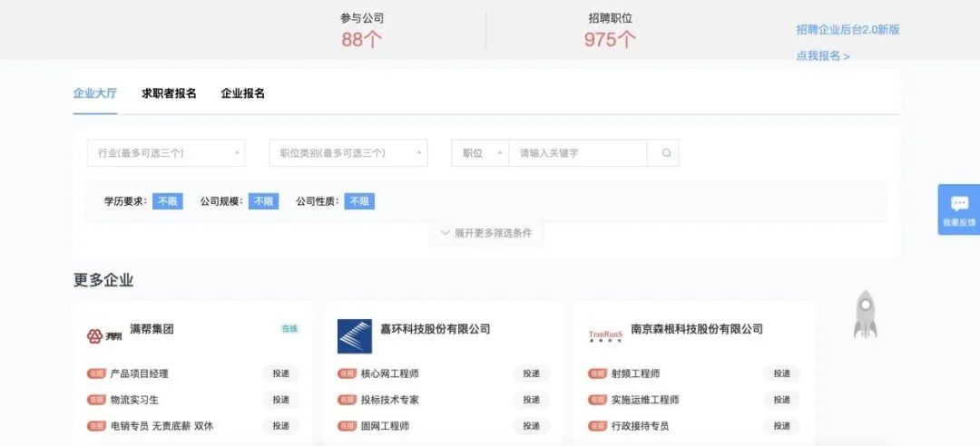Viewport: 980px width, 446px height.
Task: Click the 满帮集团 company logo
Action: [104, 336]
